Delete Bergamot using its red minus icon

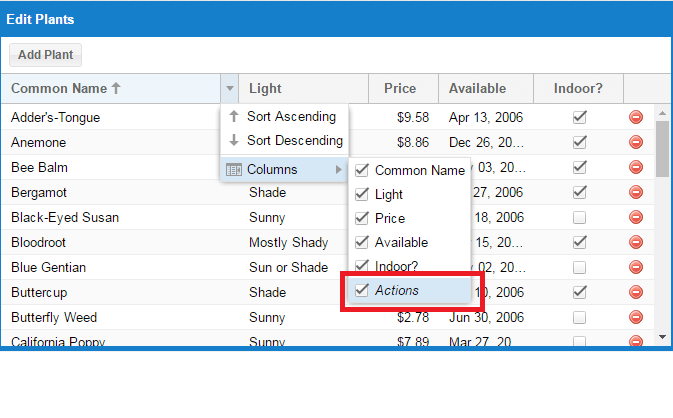[x=636, y=192]
